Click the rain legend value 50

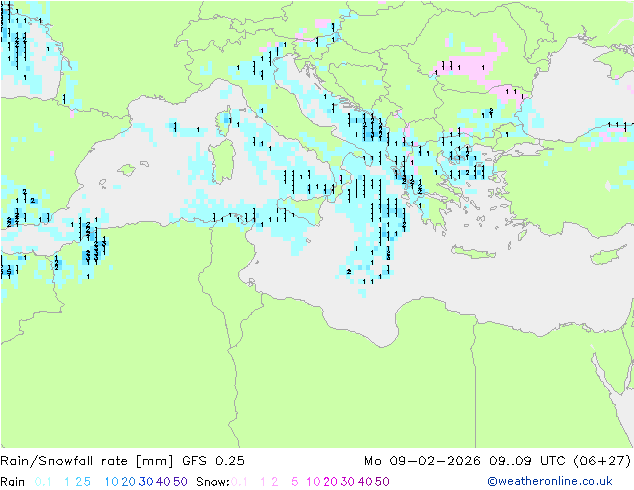pos(180,482)
